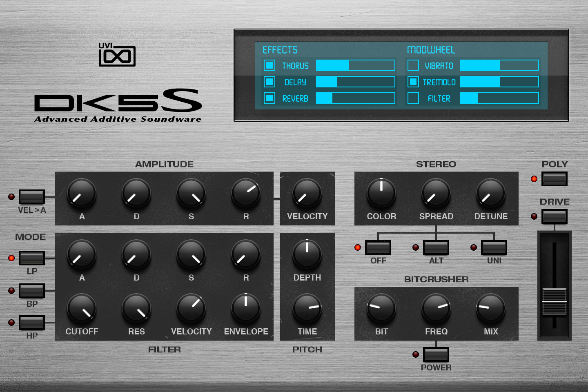Toggle the VEL>A switch
The height and width of the screenshot is (392, 588).
[32, 197]
